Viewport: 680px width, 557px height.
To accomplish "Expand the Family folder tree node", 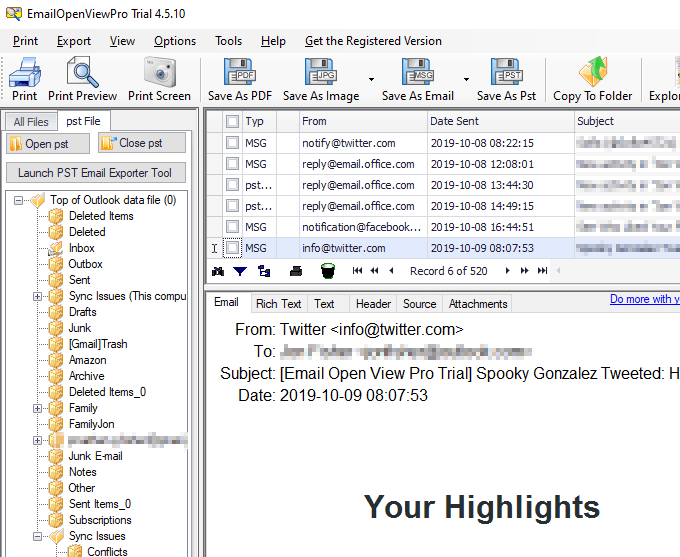I will 38,408.
